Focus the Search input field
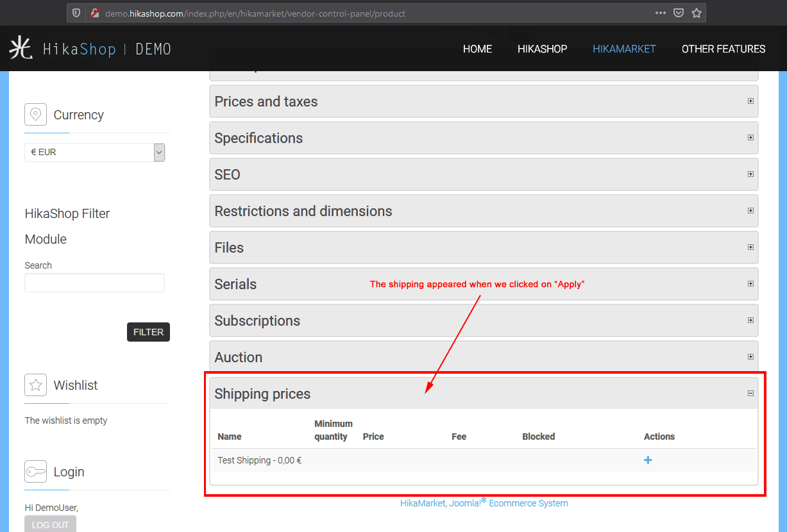The image size is (787, 532). point(94,283)
